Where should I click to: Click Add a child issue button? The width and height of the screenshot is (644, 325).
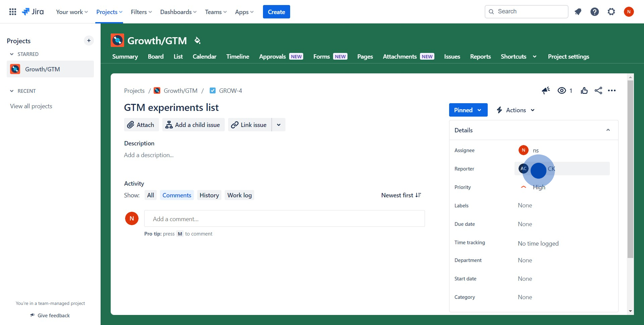pyautogui.click(x=193, y=125)
